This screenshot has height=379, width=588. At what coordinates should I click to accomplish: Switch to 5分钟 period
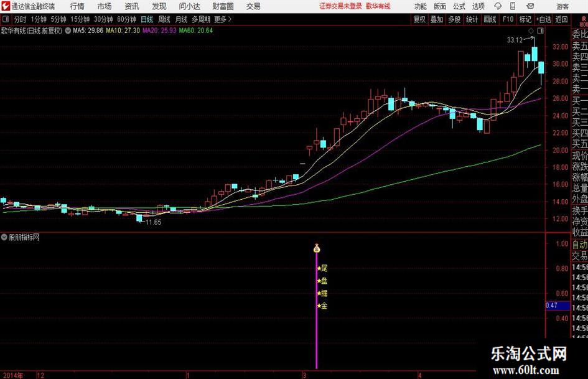(58, 19)
